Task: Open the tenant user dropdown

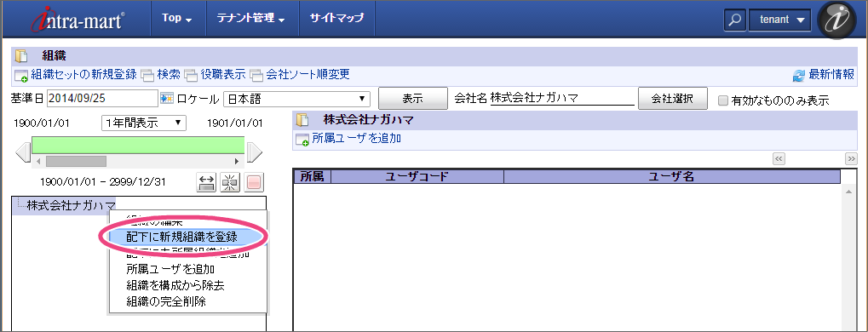Action: (x=779, y=20)
